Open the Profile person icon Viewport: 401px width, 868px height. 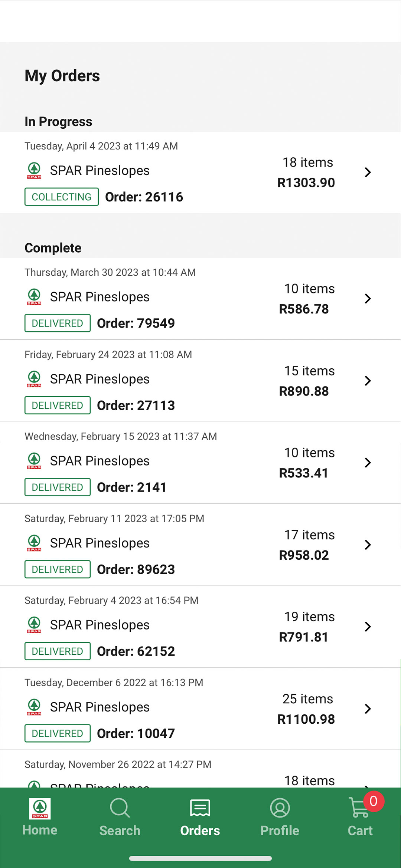(x=280, y=808)
